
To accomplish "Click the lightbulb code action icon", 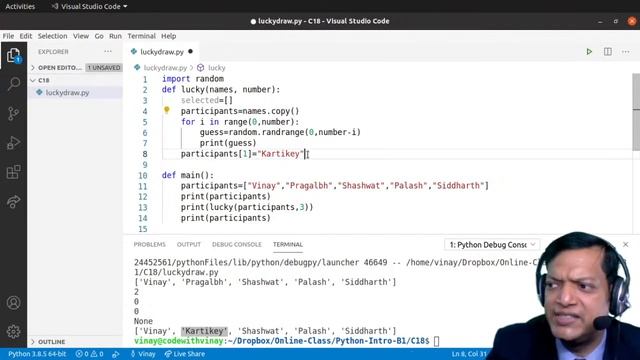I will click(x=167, y=110).
